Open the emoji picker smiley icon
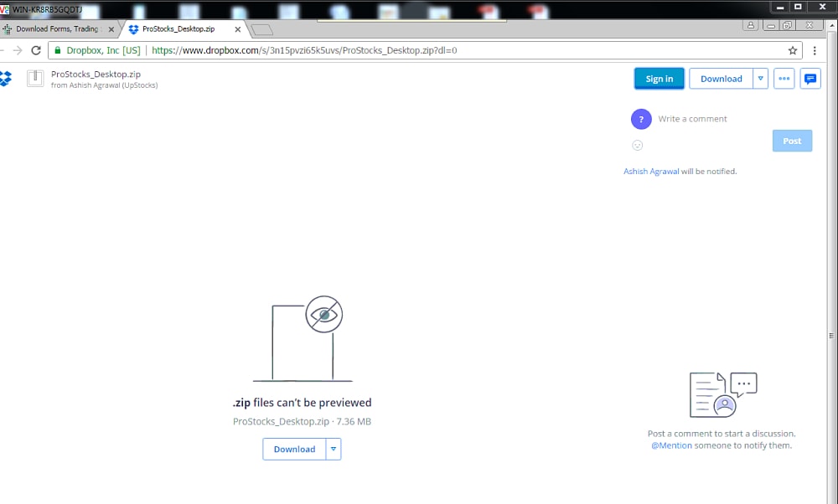Image resolution: width=838 pixels, height=504 pixels. coord(637,145)
